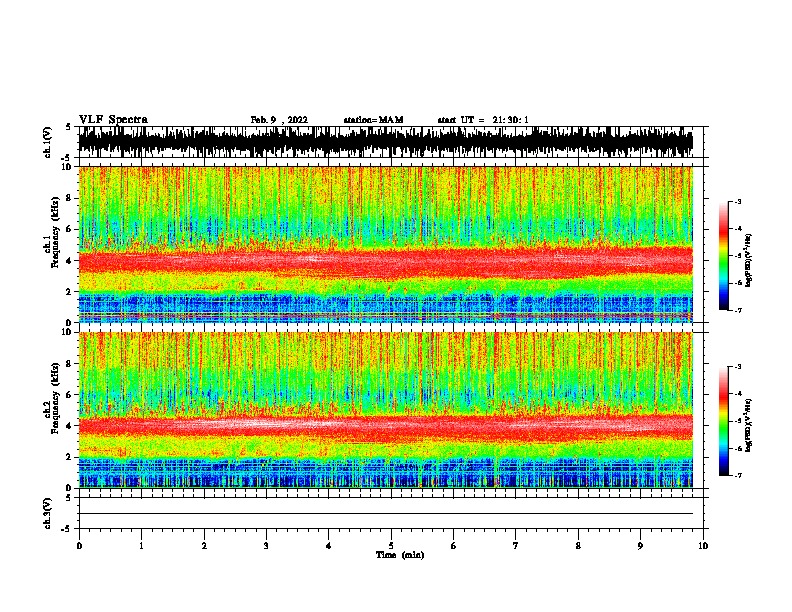Click the "station=MAM" header label

373,120
